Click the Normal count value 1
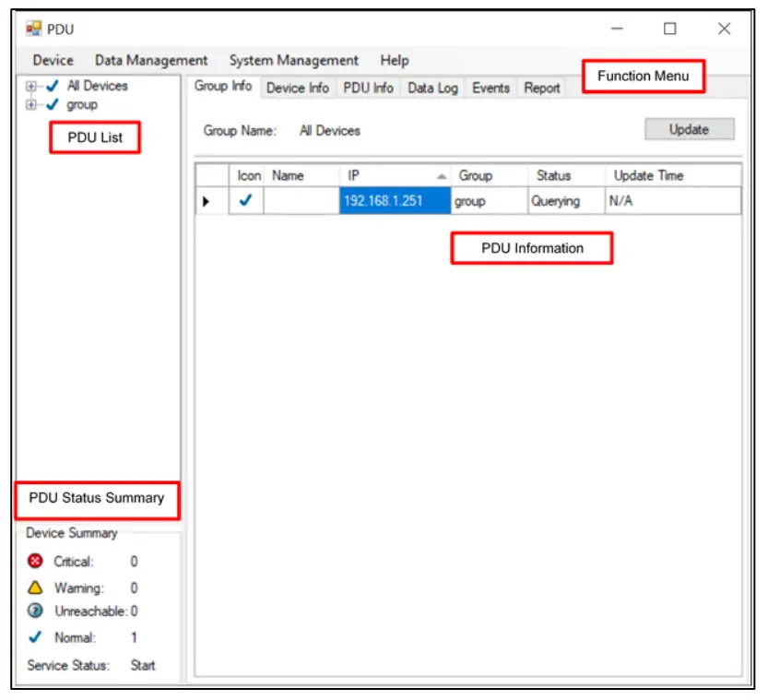The height and width of the screenshot is (700, 768). click(135, 637)
